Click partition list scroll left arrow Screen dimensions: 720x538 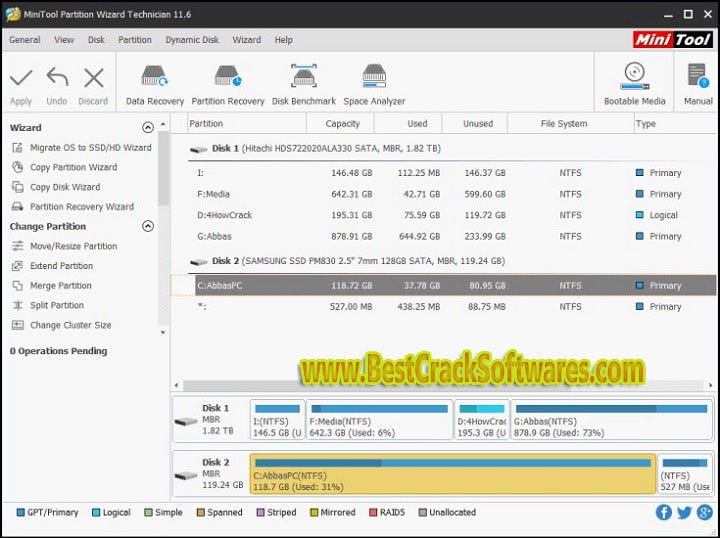pyautogui.click(x=177, y=386)
